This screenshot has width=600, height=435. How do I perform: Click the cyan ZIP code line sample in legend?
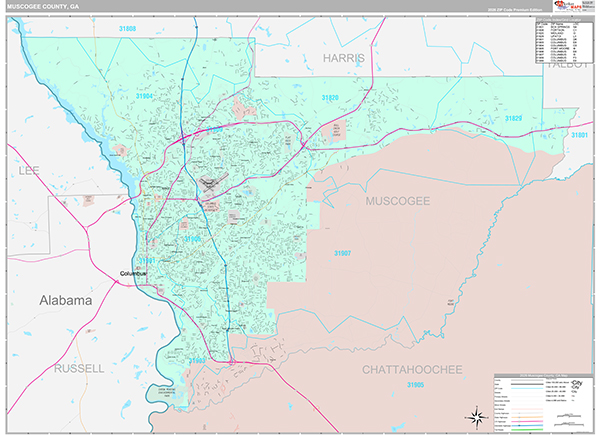point(527,388)
